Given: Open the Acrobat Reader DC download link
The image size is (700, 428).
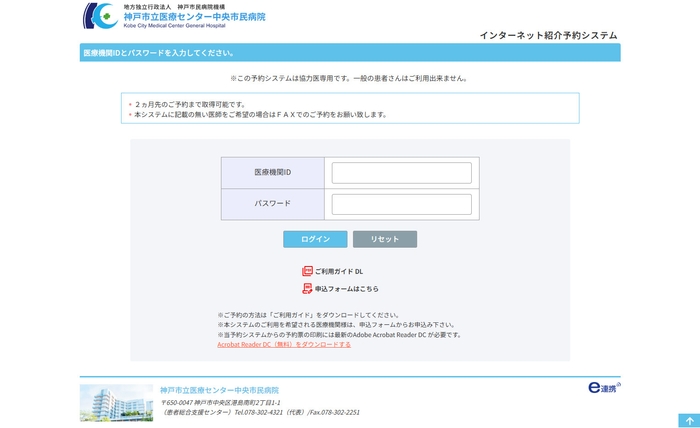Looking at the screenshot, I should point(284,344).
